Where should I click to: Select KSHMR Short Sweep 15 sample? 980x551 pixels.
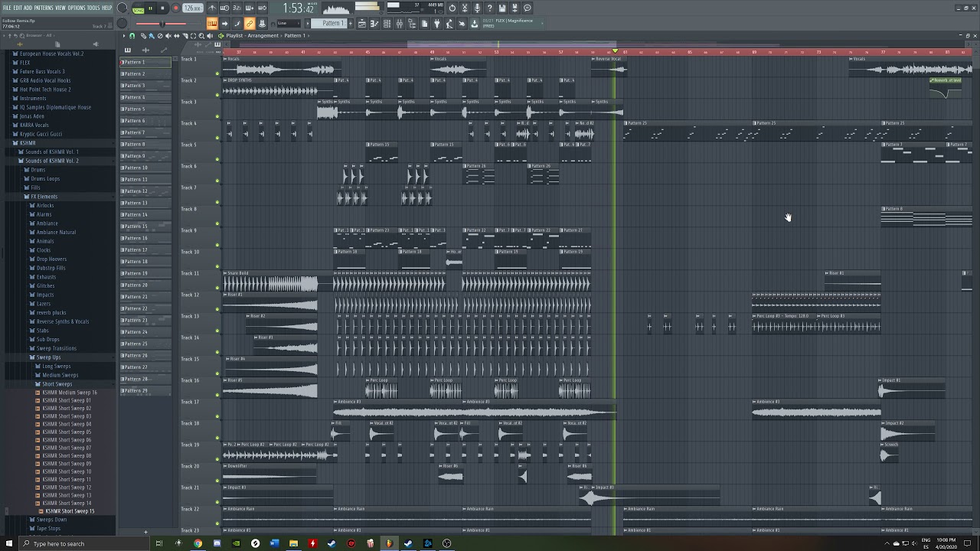tap(68, 511)
